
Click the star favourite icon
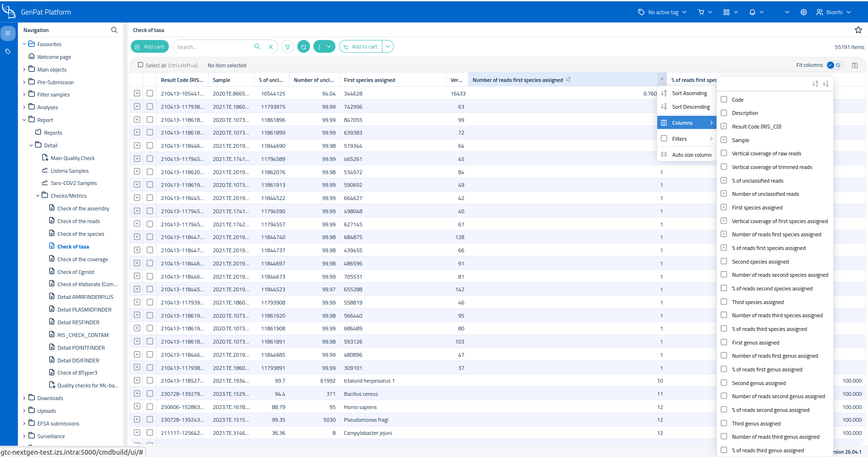(x=858, y=30)
